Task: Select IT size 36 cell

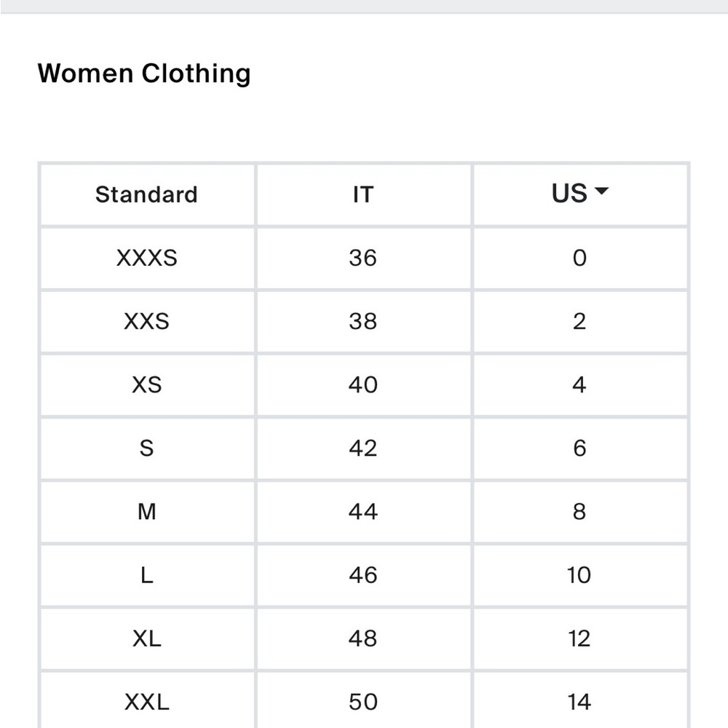Action: [x=363, y=258]
